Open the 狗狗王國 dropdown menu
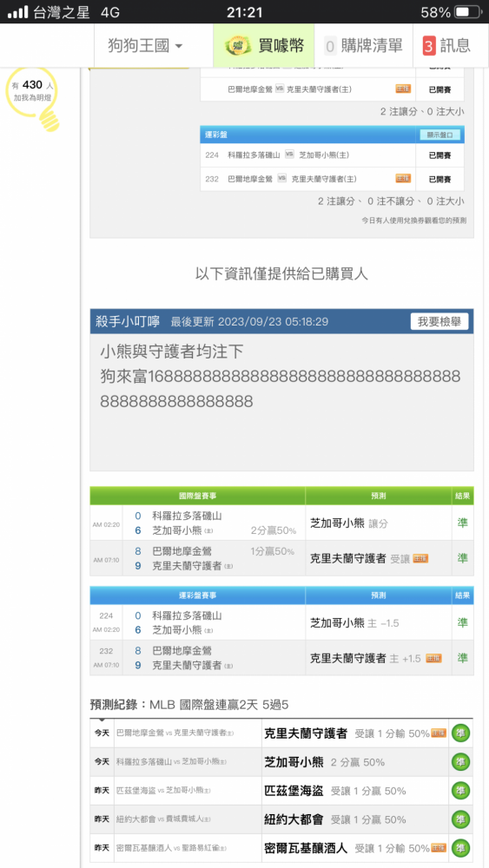This screenshot has height=868, width=489. click(x=145, y=45)
